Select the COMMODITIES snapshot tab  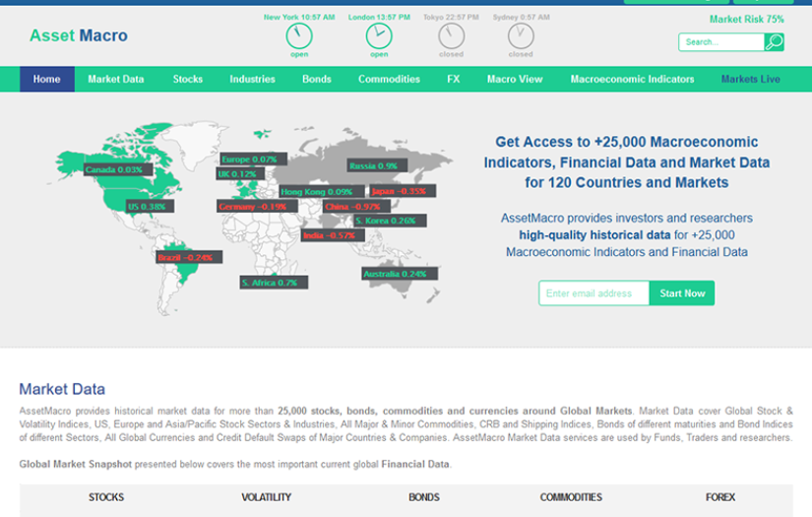click(571, 497)
